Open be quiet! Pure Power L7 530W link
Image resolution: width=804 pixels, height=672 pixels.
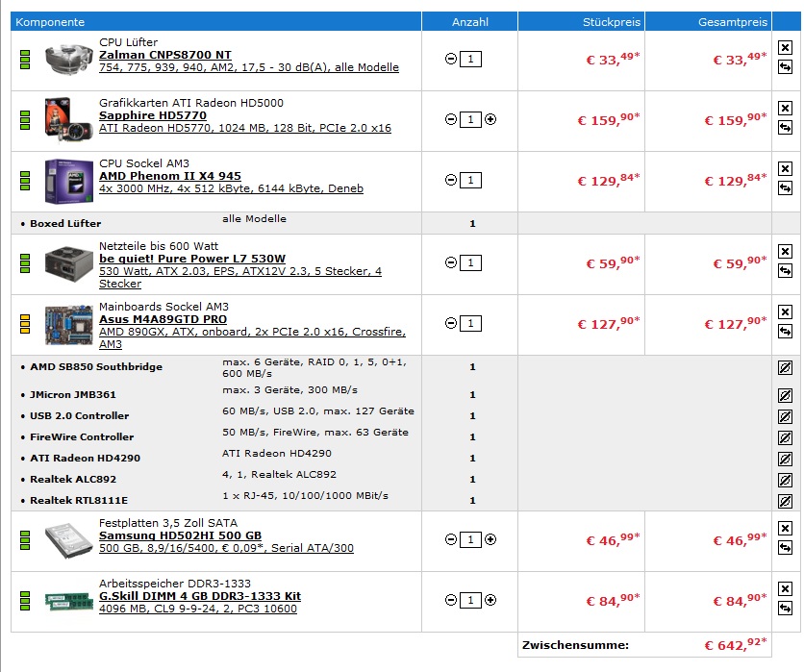(192, 259)
